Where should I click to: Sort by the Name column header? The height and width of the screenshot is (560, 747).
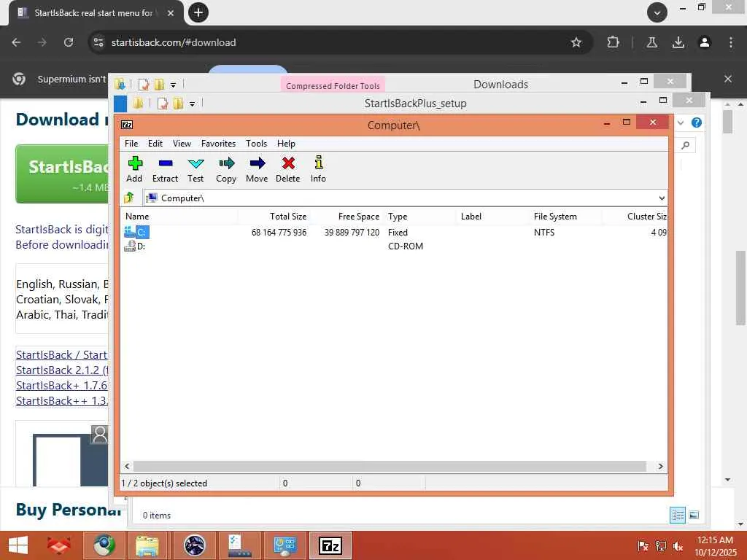pos(179,216)
